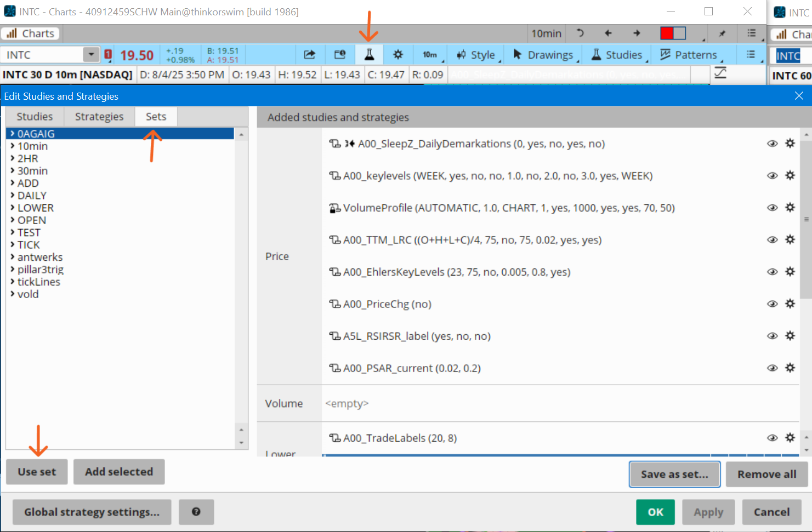
Task: Open chart settings gear in toolbar
Action: 398,55
